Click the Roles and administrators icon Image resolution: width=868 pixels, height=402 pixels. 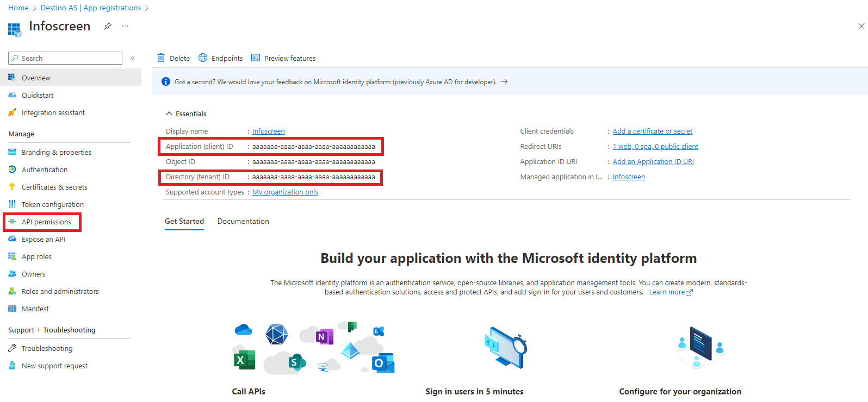click(x=12, y=291)
